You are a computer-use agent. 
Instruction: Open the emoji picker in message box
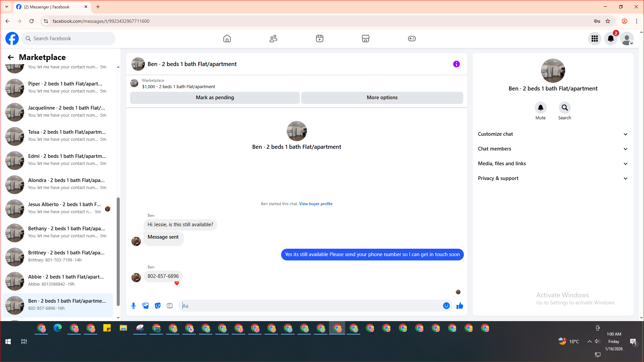(x=446, y=306)
